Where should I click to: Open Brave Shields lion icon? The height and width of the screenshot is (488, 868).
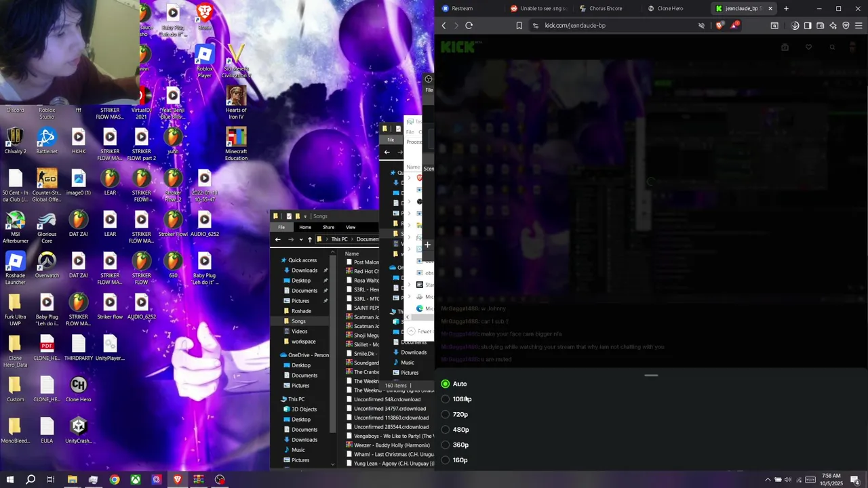point(719,26)
